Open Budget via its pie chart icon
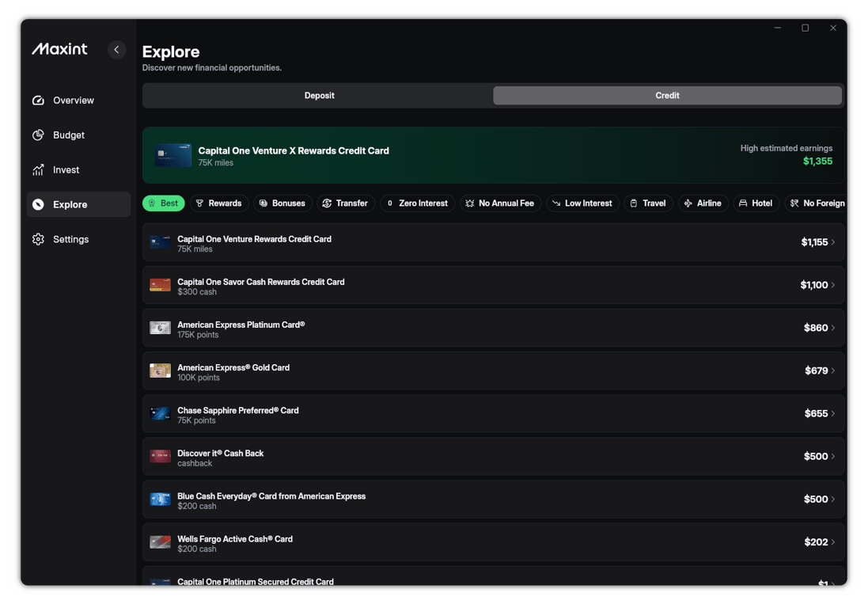The height and width of the screenshot is (608, 868). click(38, 135)
